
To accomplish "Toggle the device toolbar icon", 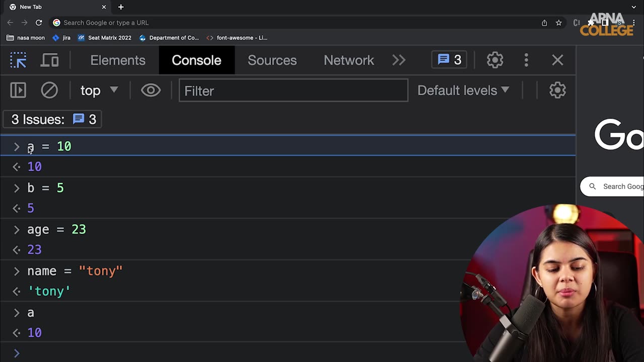I will (x=49, y=60).
